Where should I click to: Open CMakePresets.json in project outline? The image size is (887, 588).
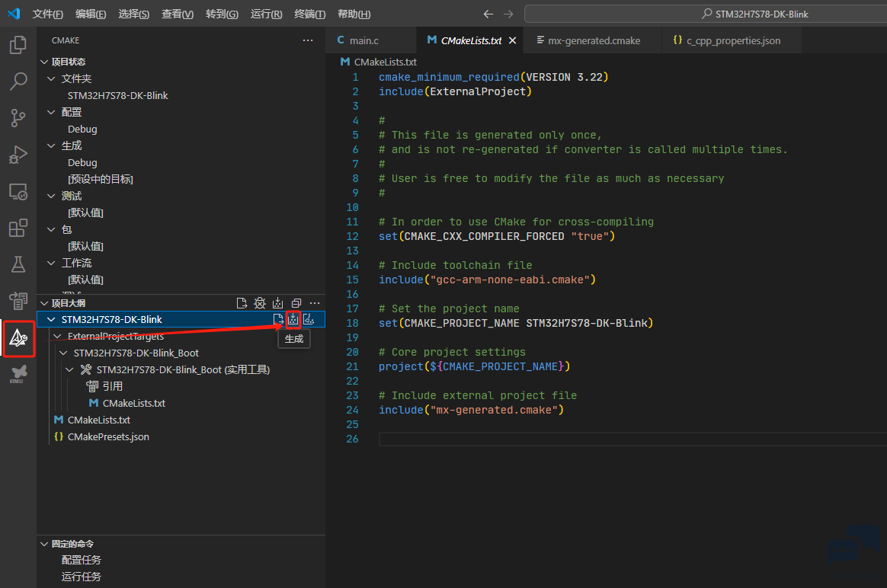click(x=108, y=436)
